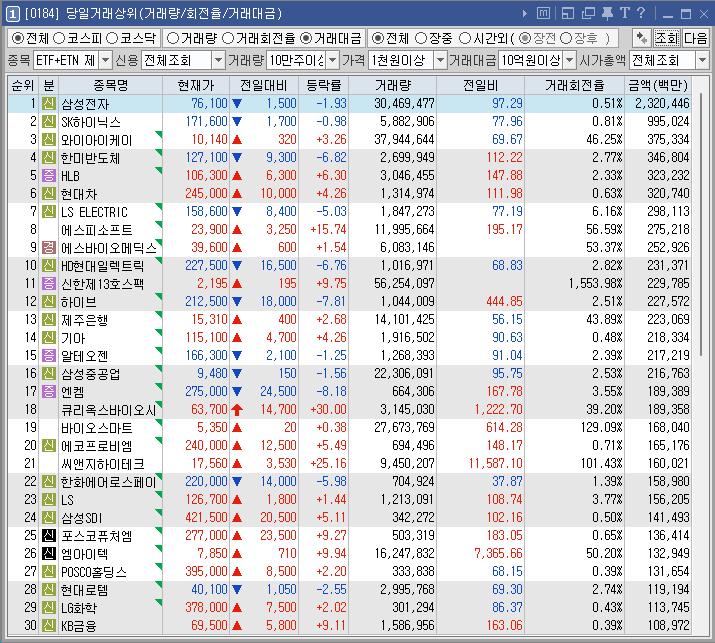Select the 코스피 radio button
The image size is (715, 643).
[59, 38]
